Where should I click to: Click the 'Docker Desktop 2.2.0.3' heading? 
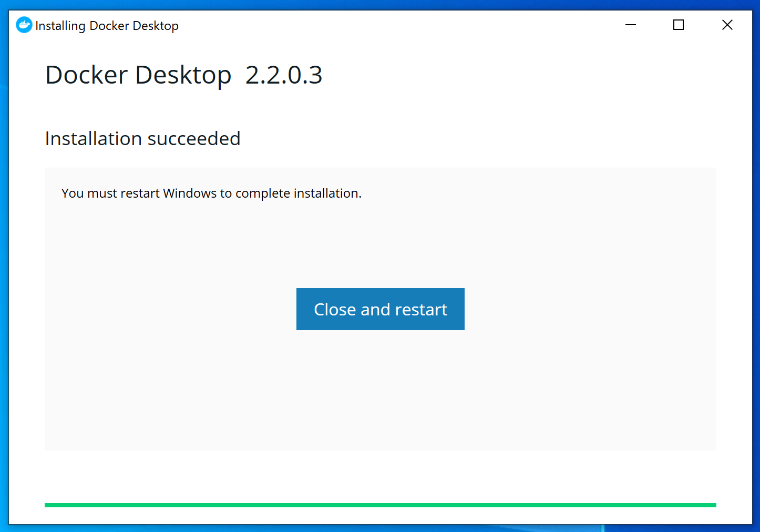click(x=183, y=75)
